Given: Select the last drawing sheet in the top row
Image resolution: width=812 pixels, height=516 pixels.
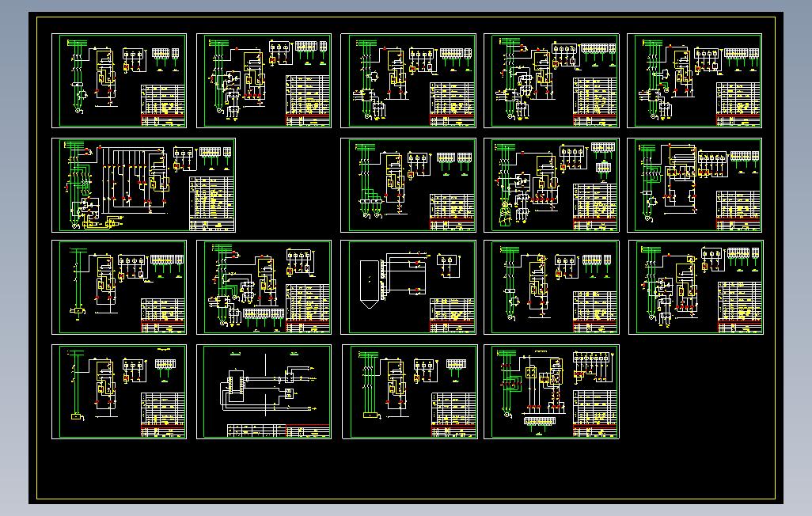Looking at the screenshot, I should 694,81.
